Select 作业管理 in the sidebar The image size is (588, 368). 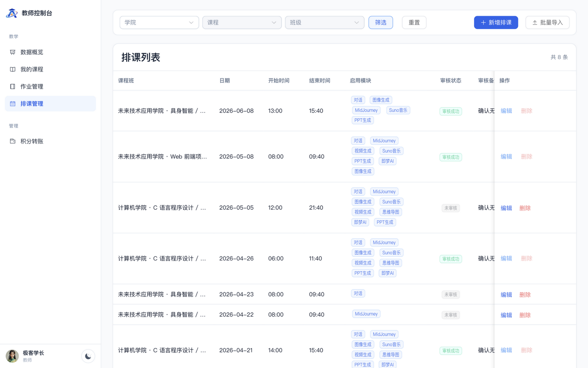click(x=50, y=87)
